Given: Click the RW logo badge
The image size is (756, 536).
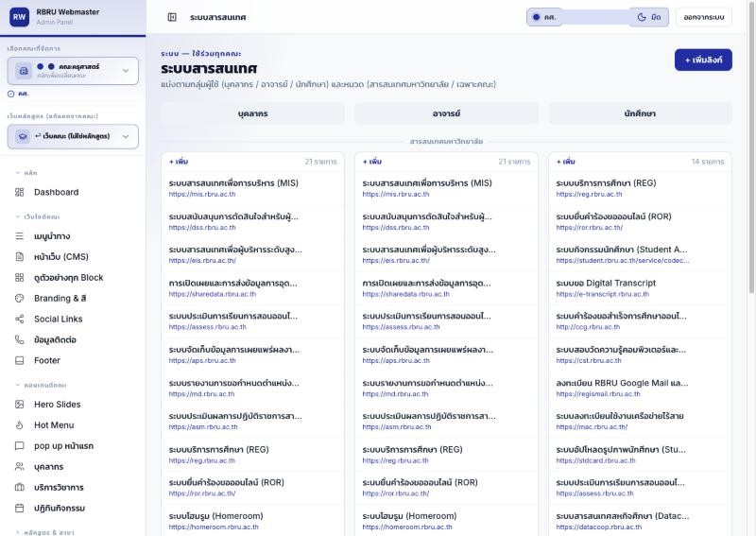Looking at the screenshot, I should pos(19,17).
